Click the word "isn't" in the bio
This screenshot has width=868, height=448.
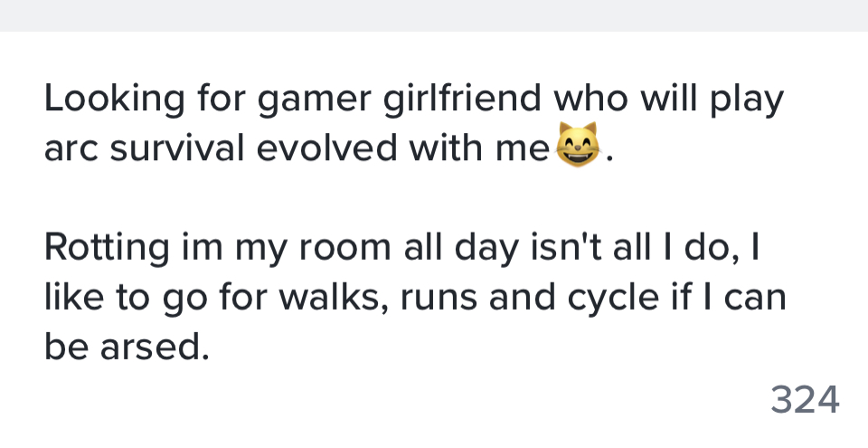pyautogui.click(x=534, y=246)
